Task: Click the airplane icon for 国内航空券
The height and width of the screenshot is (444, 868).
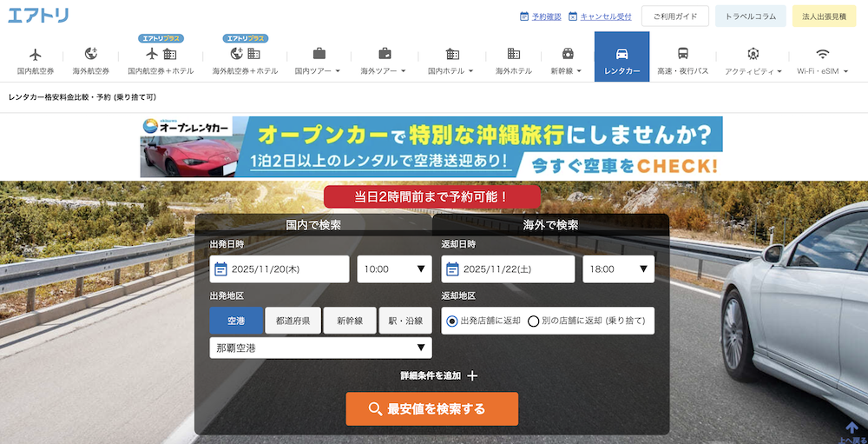Action: pos(36,54)
